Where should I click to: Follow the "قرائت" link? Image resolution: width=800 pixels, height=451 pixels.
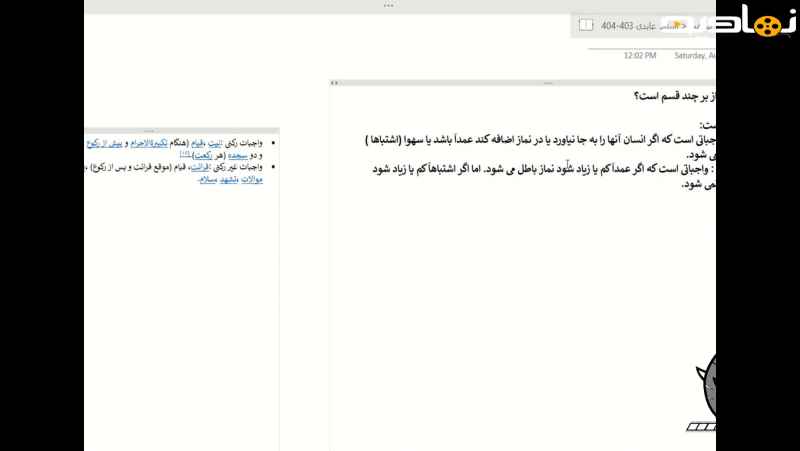[x=200, y=168]
